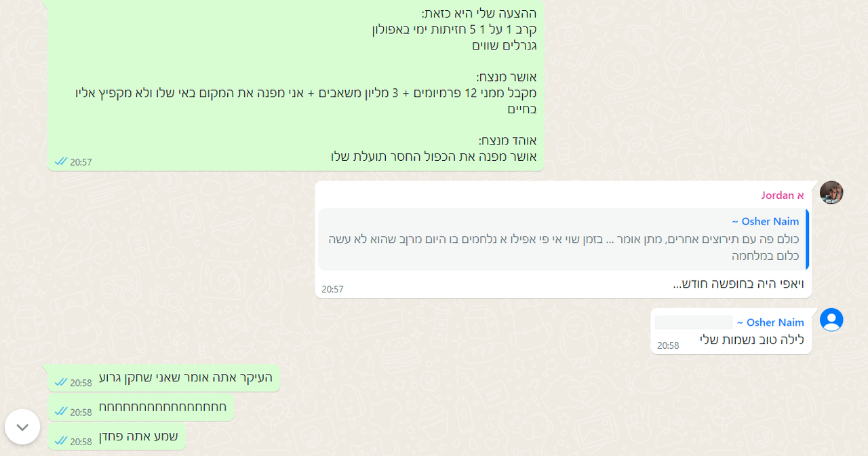This screenshot has height=456, width=868.
Task: Select the לילה טוב נשמות שלי message
Action: point(752,340)
